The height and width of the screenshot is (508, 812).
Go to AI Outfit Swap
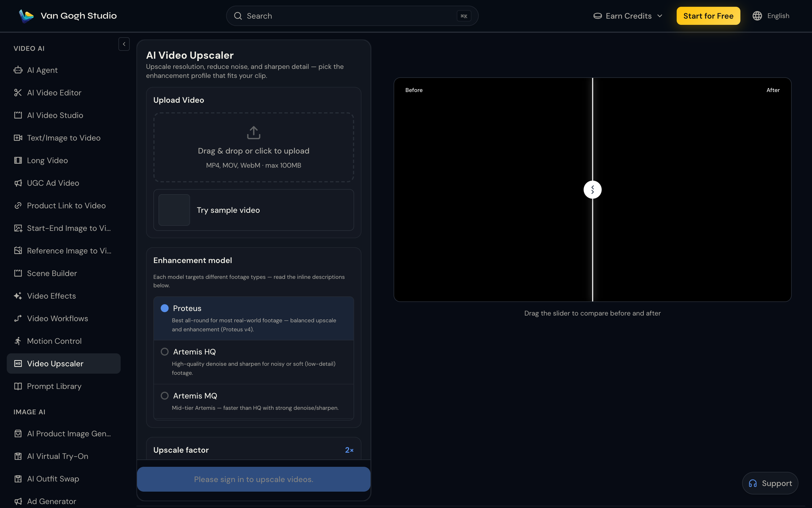click(x=64, y=478)
